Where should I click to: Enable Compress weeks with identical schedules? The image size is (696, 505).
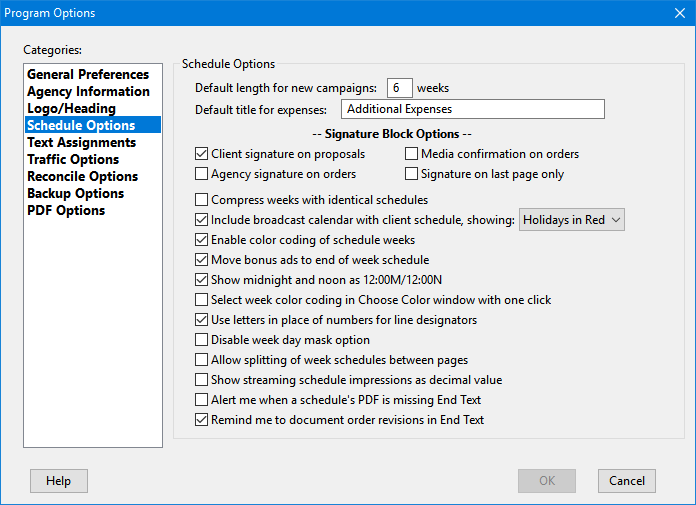202,200
